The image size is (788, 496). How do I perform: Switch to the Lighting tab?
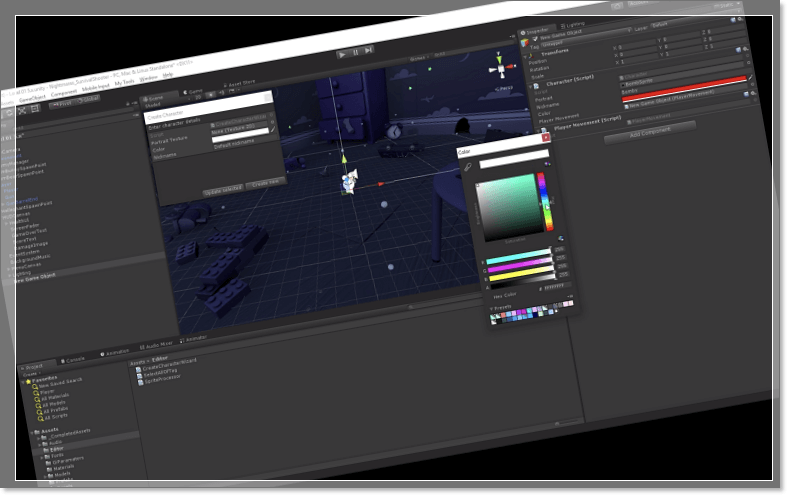pos(573,24)
